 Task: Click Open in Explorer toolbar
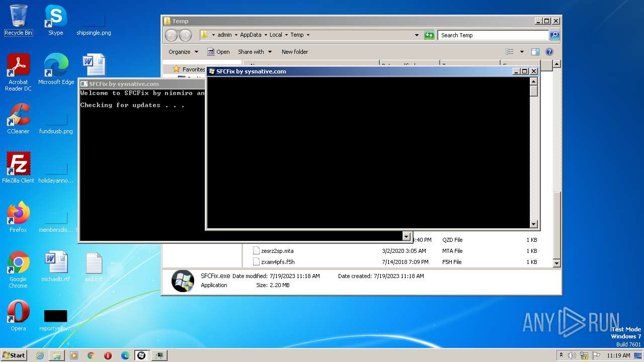pos(218,52)
